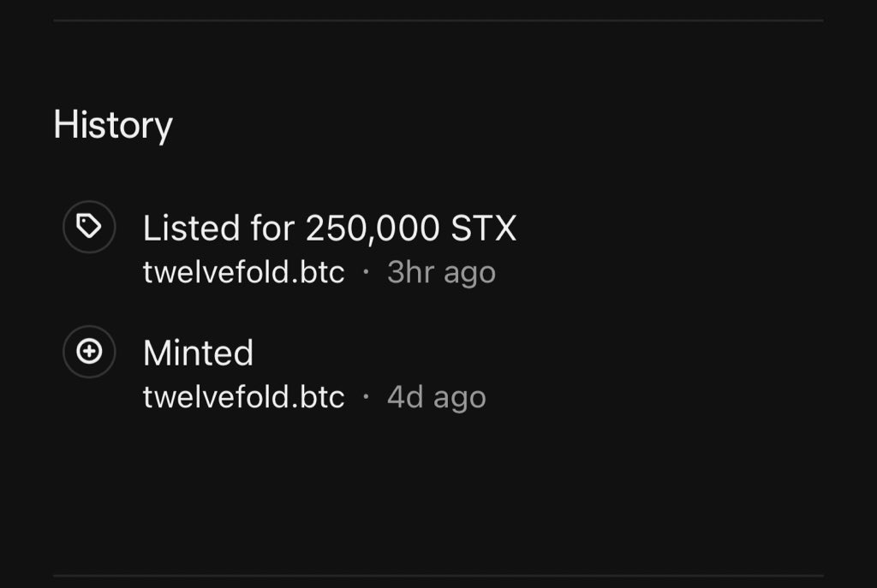Open the 'Minted' history entry
877x588 pixels.
[x=198, y=353]
